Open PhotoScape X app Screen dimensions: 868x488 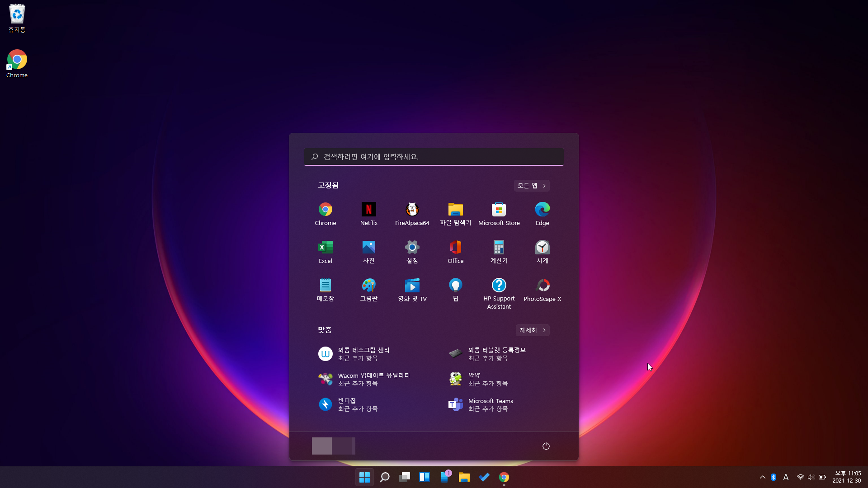coord(542,289)
